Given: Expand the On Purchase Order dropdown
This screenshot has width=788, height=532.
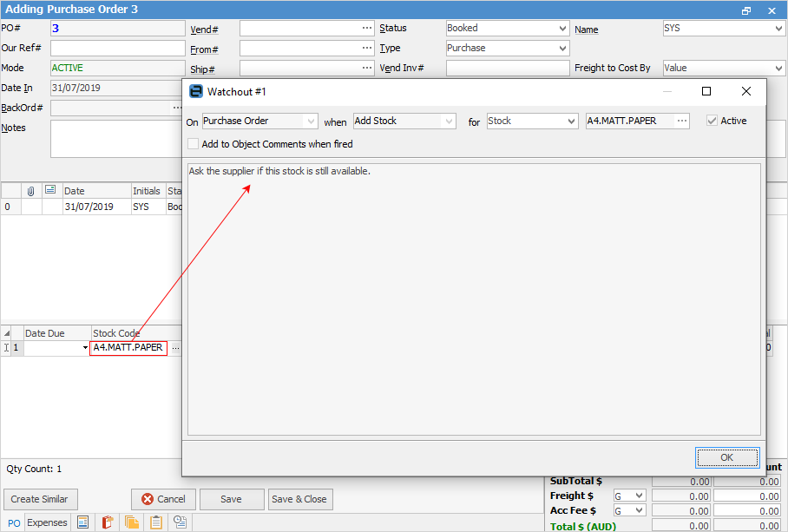Looking at the screenshot, I should tap(311, 122).
